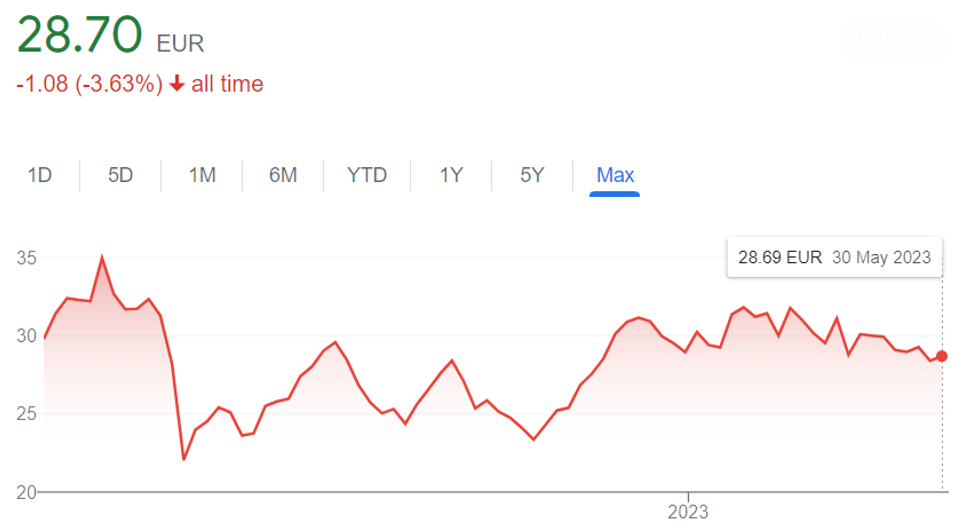Image resolution: width=976 pixels, height=528 pixels.
Task: Open the 6M chart view
Action: (283, 176)
